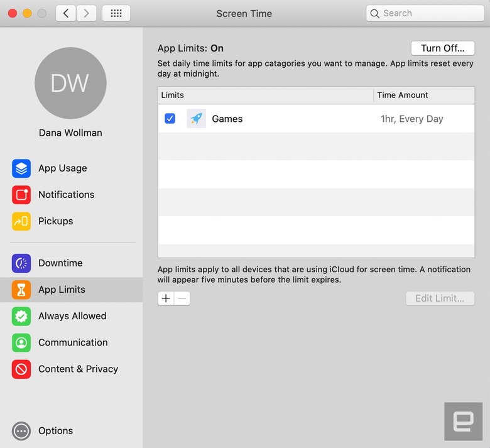Click the Turn Off... button
Image resolution: width=490 pixels, height=448 pixels.
[x=442, y=48]
